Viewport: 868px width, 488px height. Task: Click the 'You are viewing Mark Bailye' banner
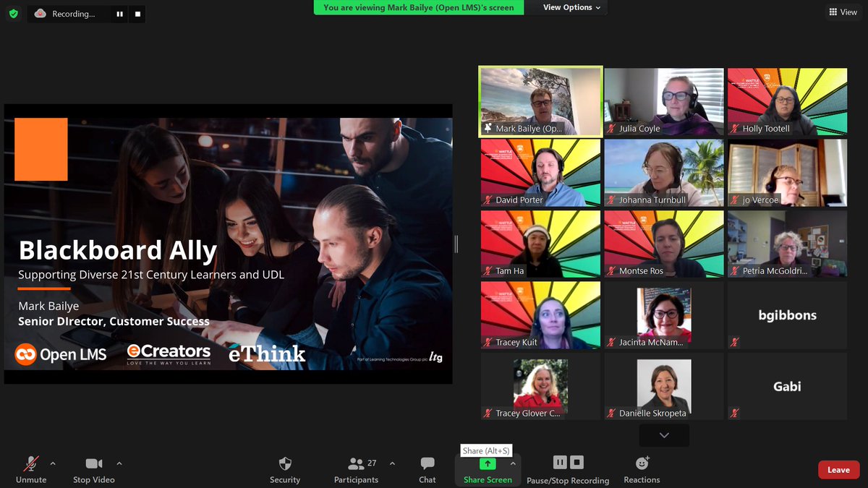(419, 7)
